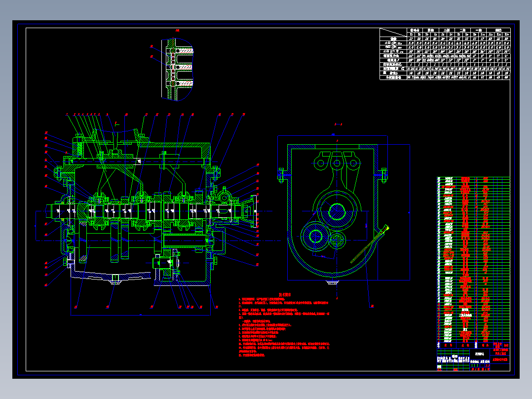This screenshot has height=399, width=532.
Task: Click the hatched main shaft circle in side view
Action: 337,211
